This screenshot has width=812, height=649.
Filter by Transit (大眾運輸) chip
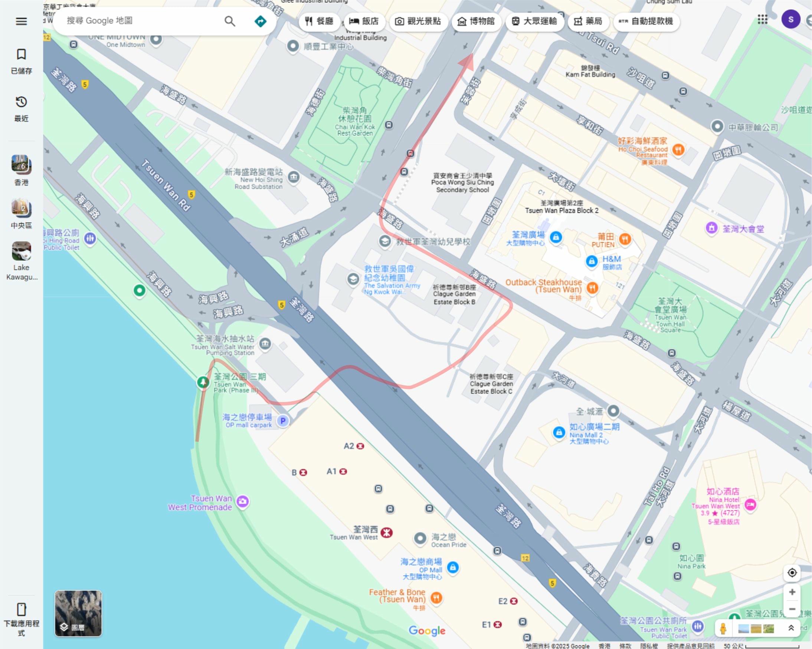tap(535, 21)
